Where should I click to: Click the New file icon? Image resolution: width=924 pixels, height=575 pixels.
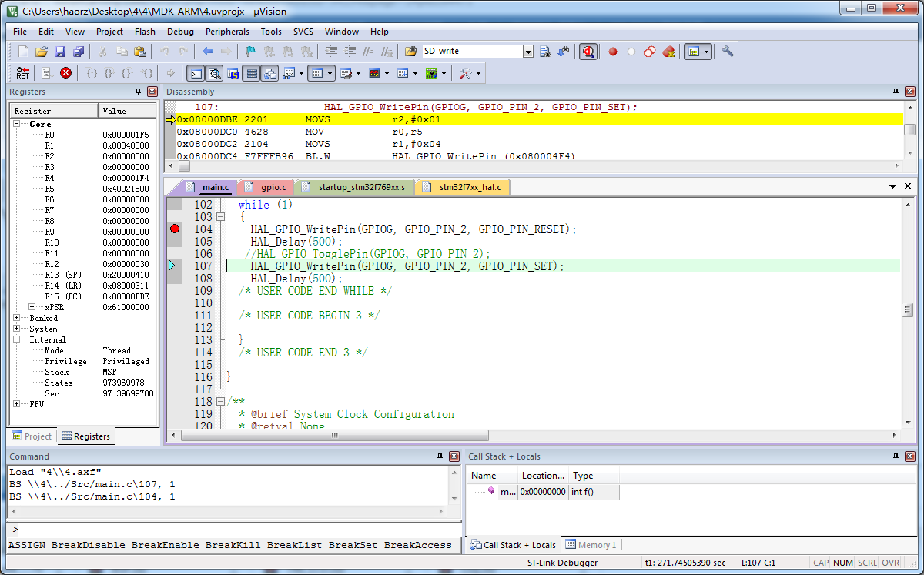pyautogui.click(x=23, y=52)
